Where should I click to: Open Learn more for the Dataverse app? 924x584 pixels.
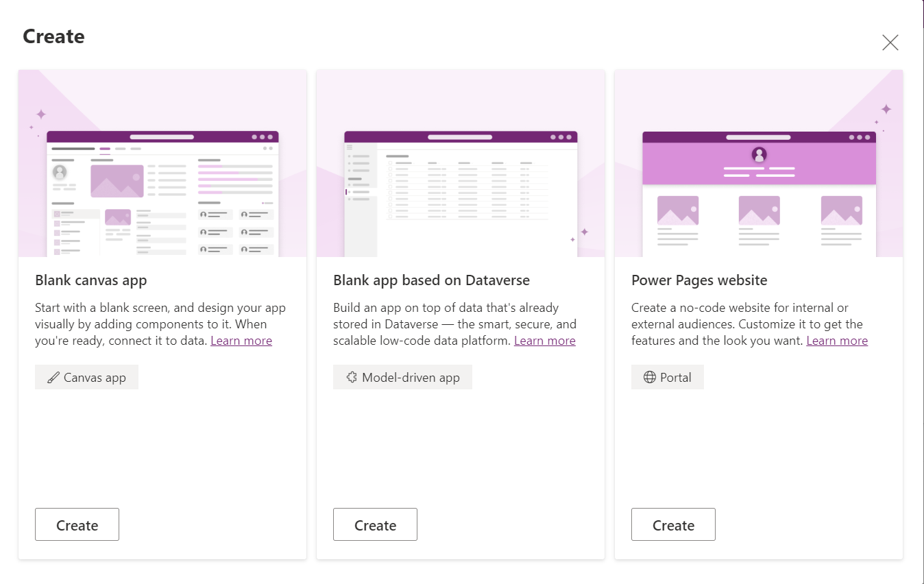coord(544,340)
